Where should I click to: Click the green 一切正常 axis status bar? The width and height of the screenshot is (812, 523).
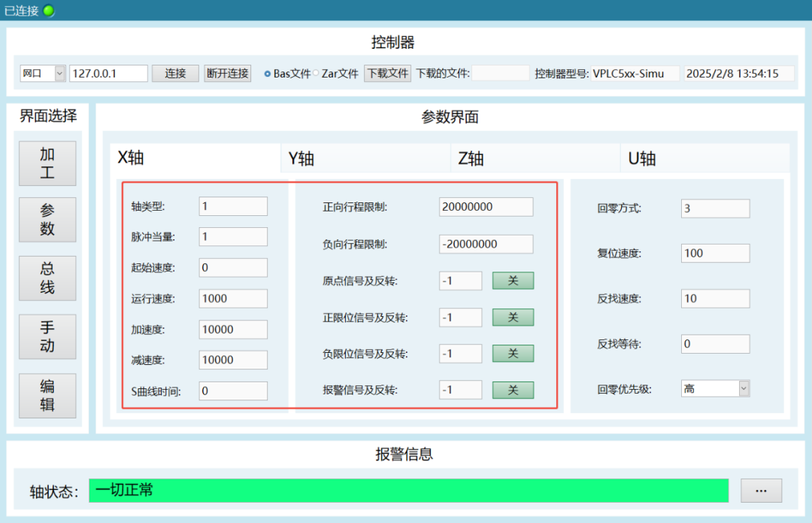click(408, 491)
